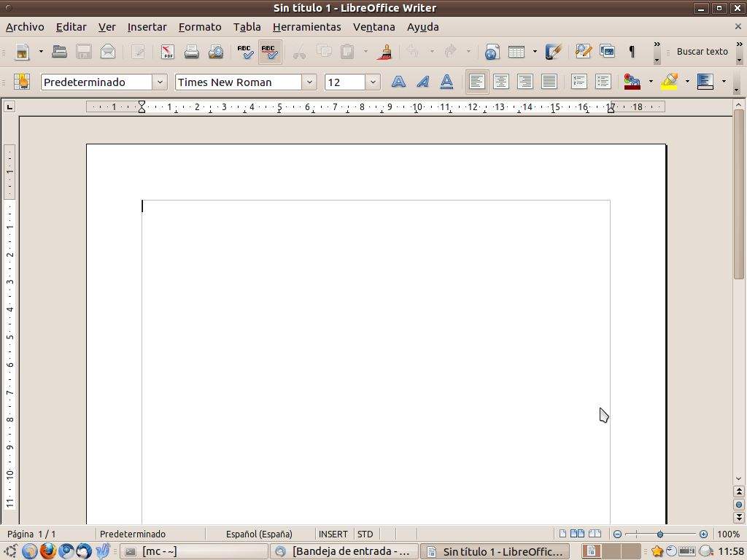Insert a table into the document
This screenshot has height=560, width=747.
point(516,52)
